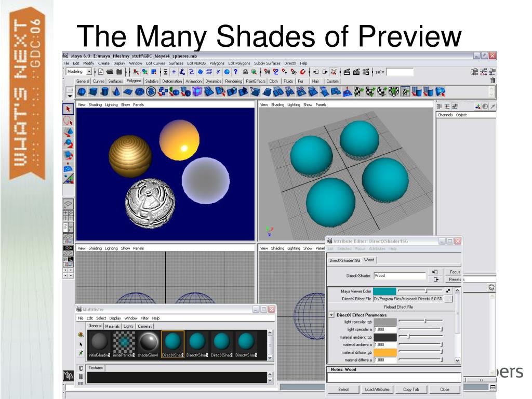Click the polygon plane shelf icon
Viewport: 532px width, 399px height.
click(x=128, y=91)
